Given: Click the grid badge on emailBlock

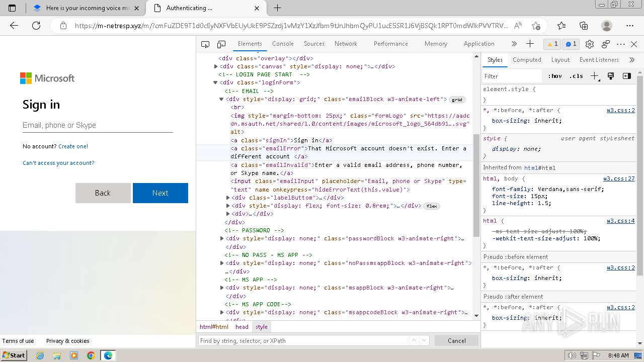Looking at the screenshot, I should [457, 100].
